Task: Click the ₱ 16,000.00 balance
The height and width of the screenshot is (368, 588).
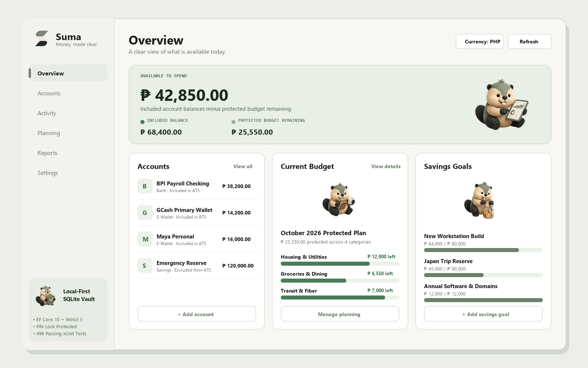Action: [236, 239]
